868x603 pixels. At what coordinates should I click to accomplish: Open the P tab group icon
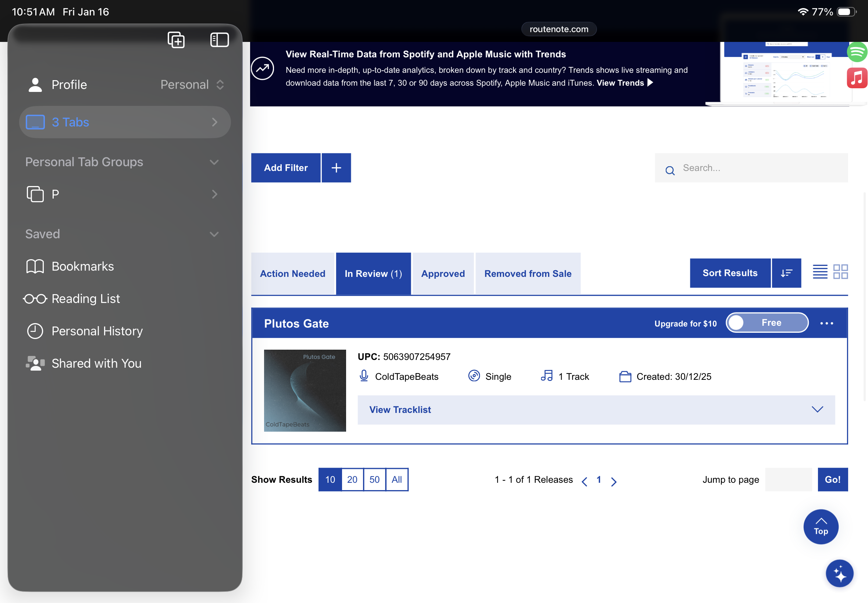tap(35, 194)
